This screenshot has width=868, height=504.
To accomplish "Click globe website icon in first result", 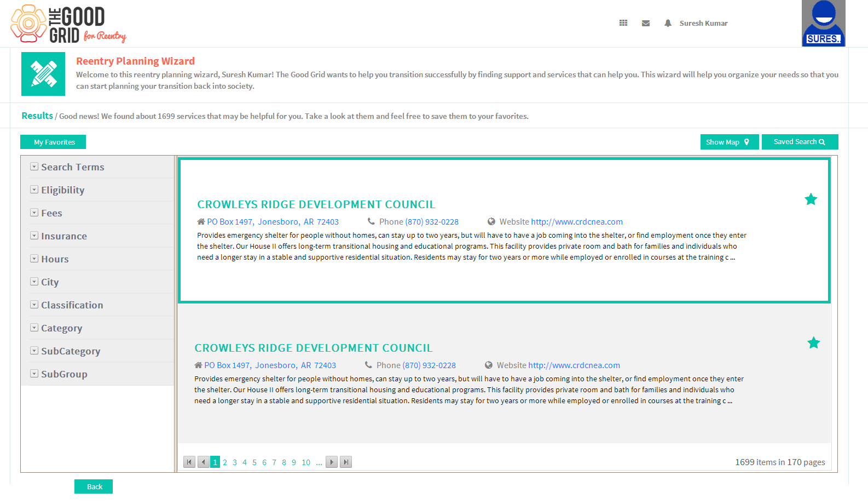I will (x=491, y=222).
